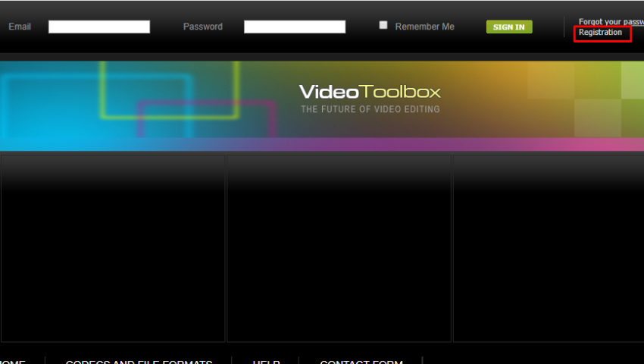Click the tagline The Future of Video Editing

point(370,110)
